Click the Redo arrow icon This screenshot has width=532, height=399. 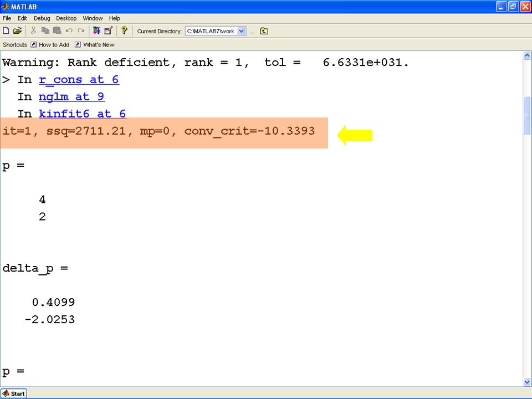[81, 31]
